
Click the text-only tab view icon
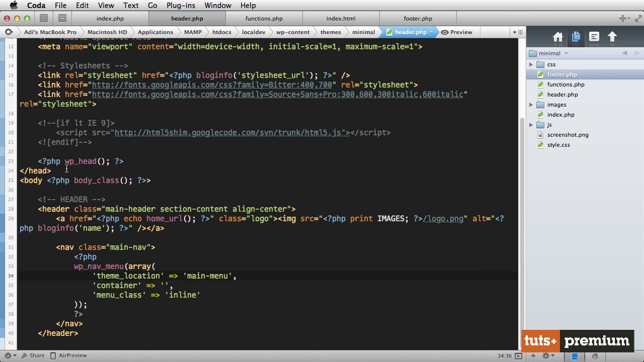tap(62, 19)
